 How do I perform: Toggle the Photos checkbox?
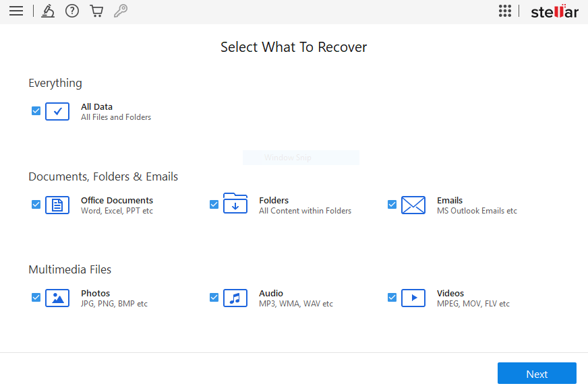click(36, 297)
